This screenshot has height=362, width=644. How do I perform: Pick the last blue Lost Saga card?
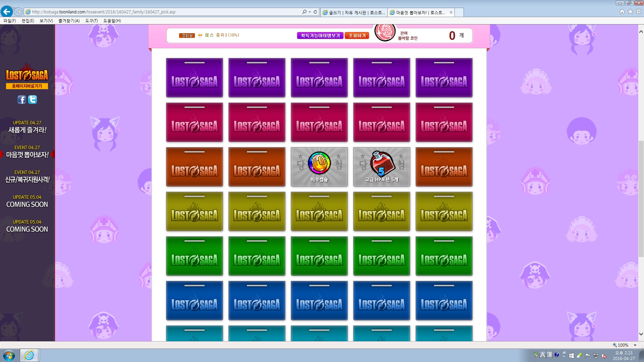coord(444,301)
